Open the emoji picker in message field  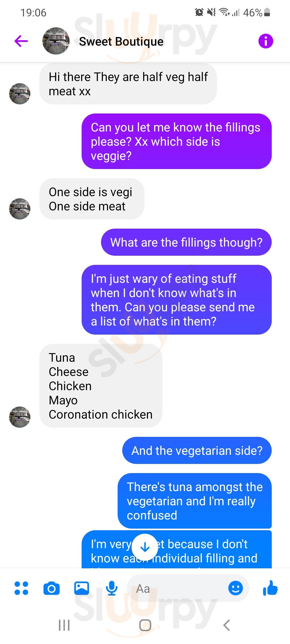point(235,588)
